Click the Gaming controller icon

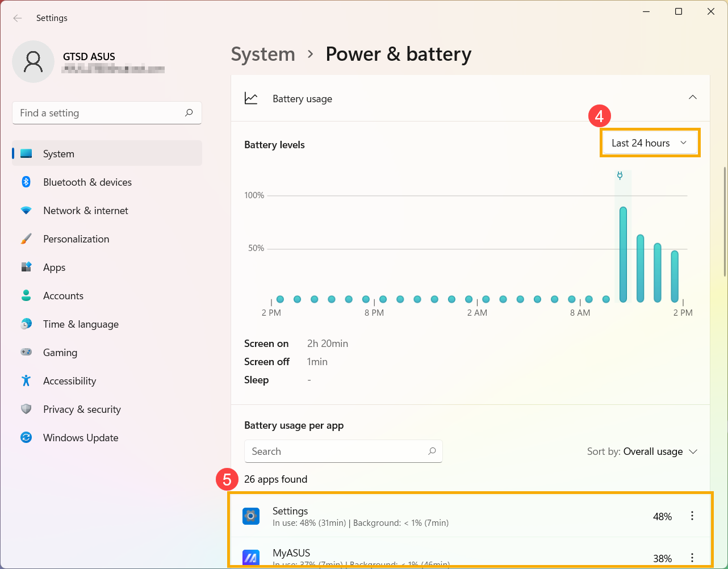click(x=26, y=352)
